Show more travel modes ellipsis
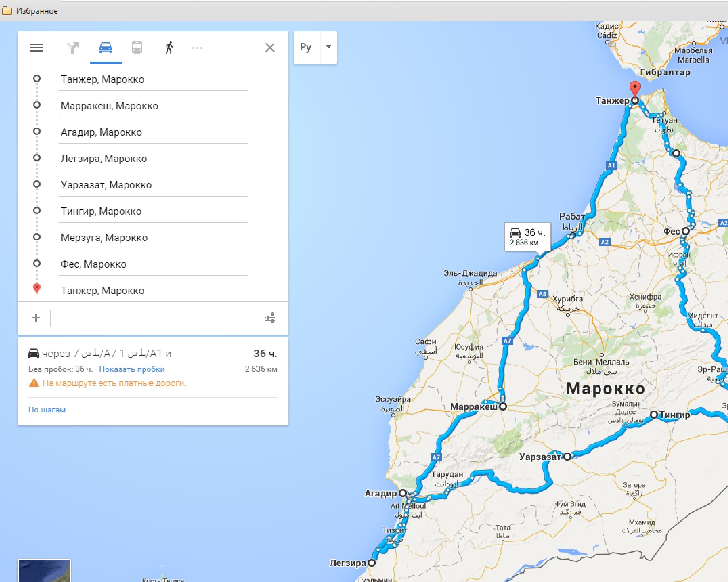The width and height of the screenshot is (728, 582). coord(197,48)
